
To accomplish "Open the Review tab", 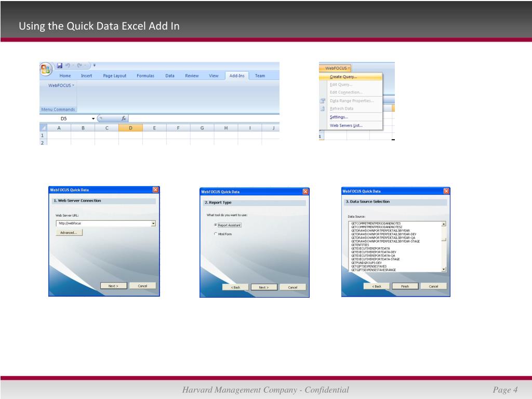I will coord(192,76).
